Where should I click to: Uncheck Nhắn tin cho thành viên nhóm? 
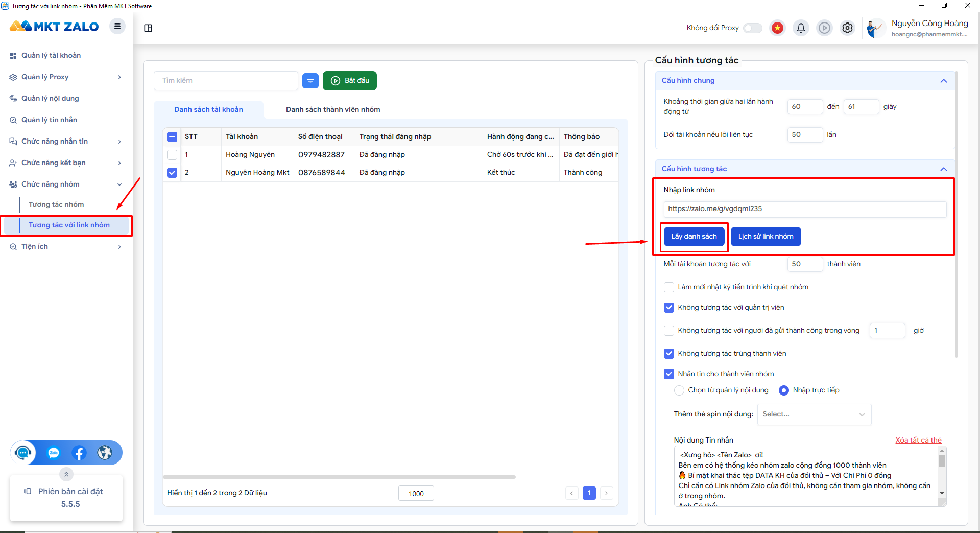point(669,374)
